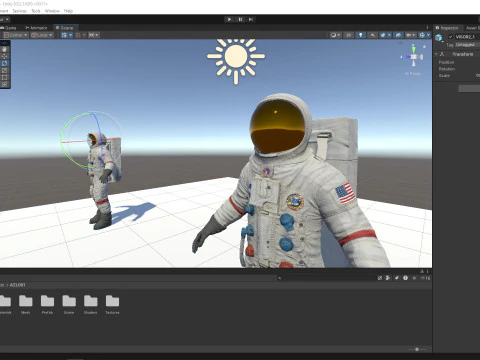The height and width of the screenshot is (360, 480).
Task: Toggle scene audio button
Action: pos(372,35)
